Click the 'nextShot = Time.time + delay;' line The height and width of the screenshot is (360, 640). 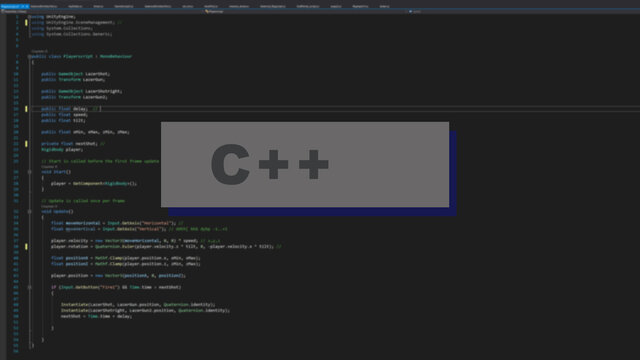tap(96, 316)
